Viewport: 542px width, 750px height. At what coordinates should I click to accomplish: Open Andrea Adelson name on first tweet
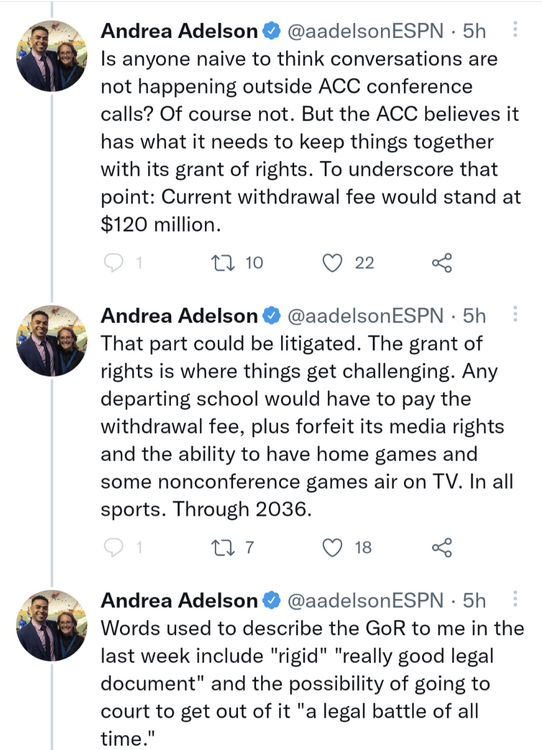click(179, 31)
